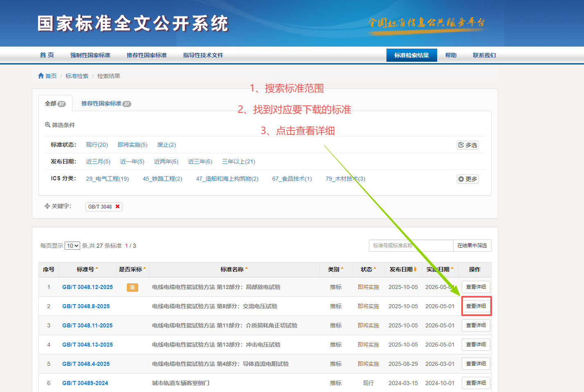Open 强制性国家标准 in navigation bar
584x392 pixels.
click(x=90, y=55)
